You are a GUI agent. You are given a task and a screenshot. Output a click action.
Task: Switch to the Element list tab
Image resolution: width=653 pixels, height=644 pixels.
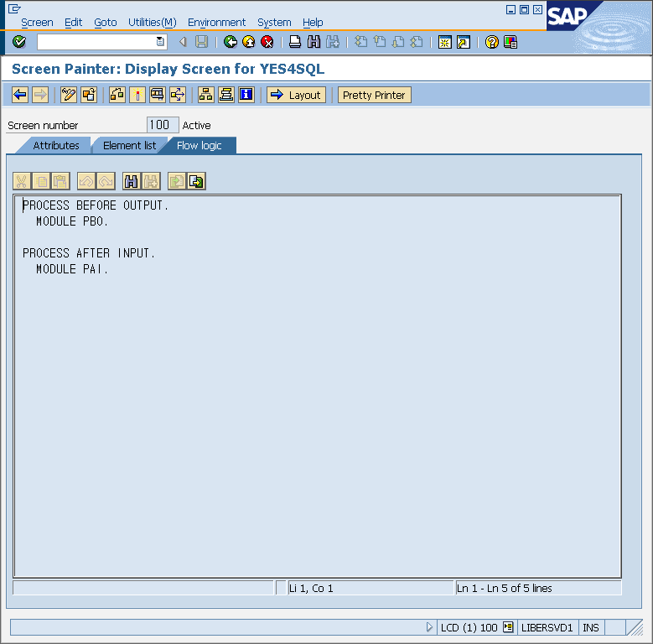(x=129, y=146)
